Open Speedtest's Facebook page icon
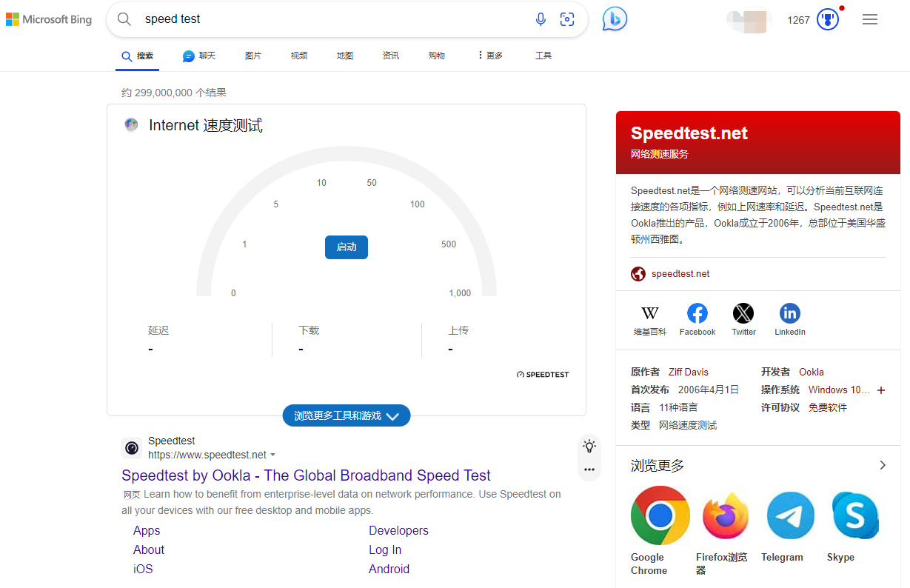910x588 pixels. [x=697, y=313]
